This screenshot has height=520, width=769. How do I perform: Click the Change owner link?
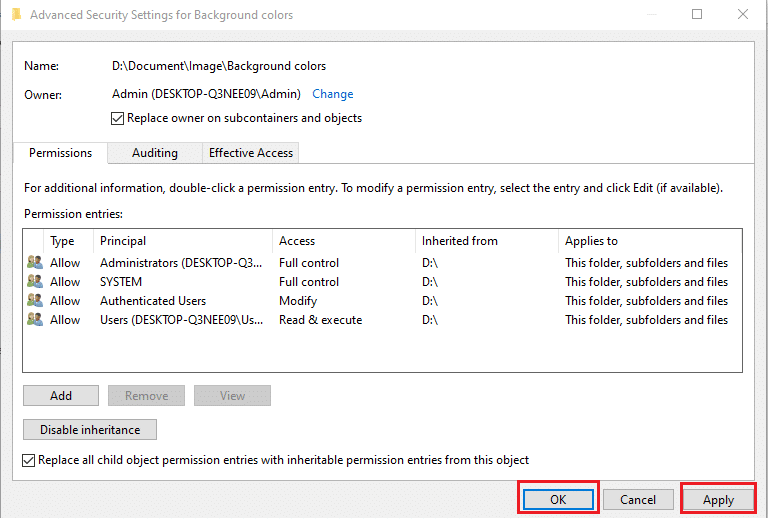pos(332,94)
